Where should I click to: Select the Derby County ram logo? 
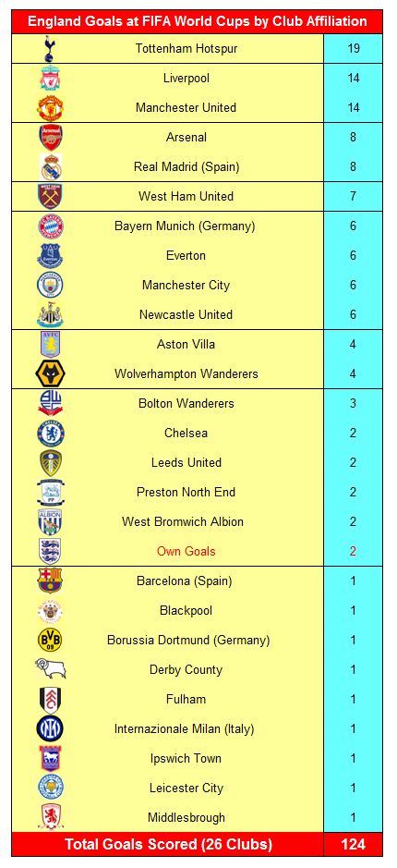(x=50, y=669)
